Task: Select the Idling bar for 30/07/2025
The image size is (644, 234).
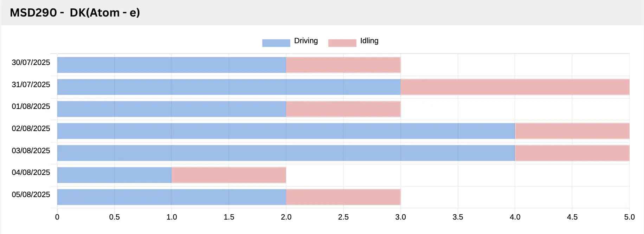Action: point(343,65)
